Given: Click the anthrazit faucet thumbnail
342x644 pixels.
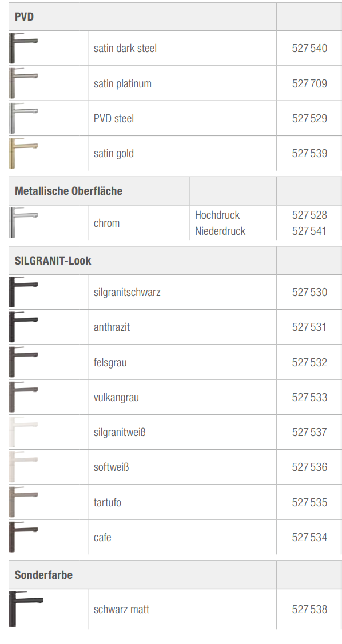Looking at the screenshot, I should [23, 327].
